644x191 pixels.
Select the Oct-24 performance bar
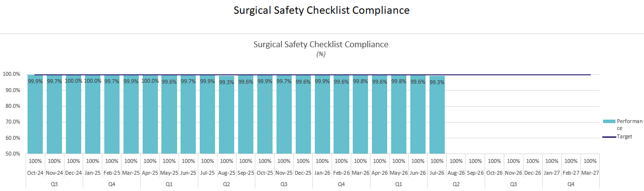[x=35, y=114]
